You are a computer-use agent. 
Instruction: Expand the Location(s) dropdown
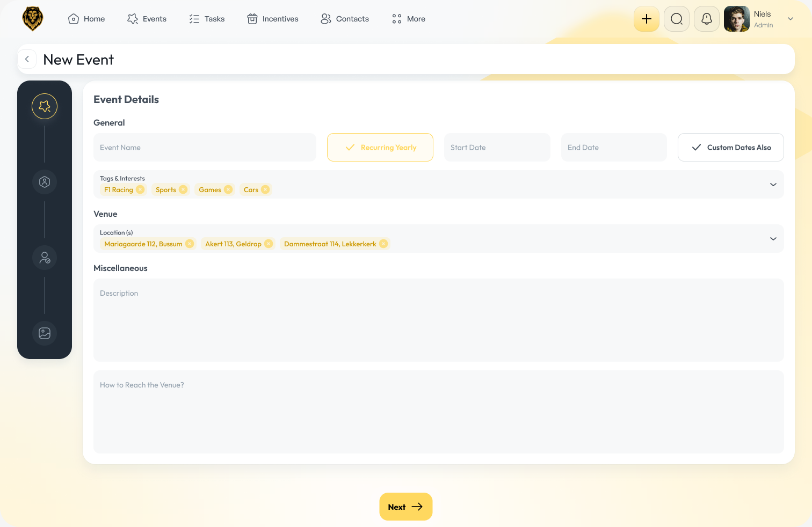[x=773, y=239]
